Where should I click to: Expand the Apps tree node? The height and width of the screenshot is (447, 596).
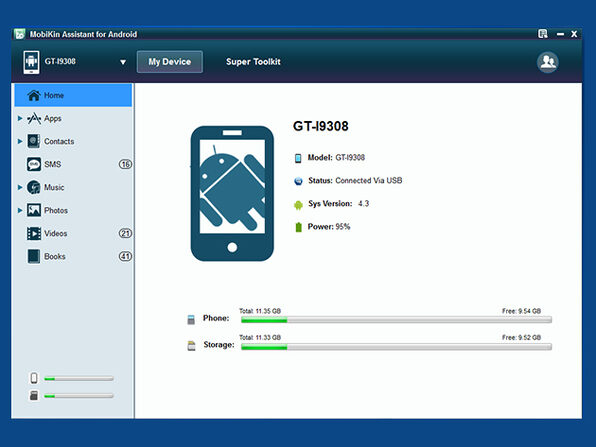(x=20, y=119)
